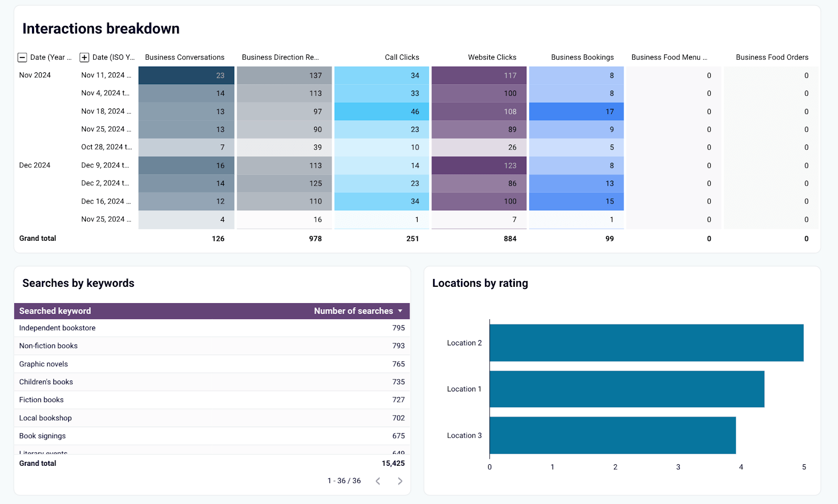The width and height of the screenshot is (838, 504).
Task: Go to next page of keywords
Action: [x=400, y=481]
